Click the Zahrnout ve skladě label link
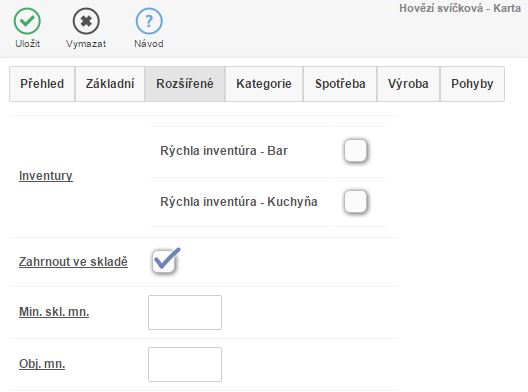This screenshot has height=392, width=528. coord(73,262)
